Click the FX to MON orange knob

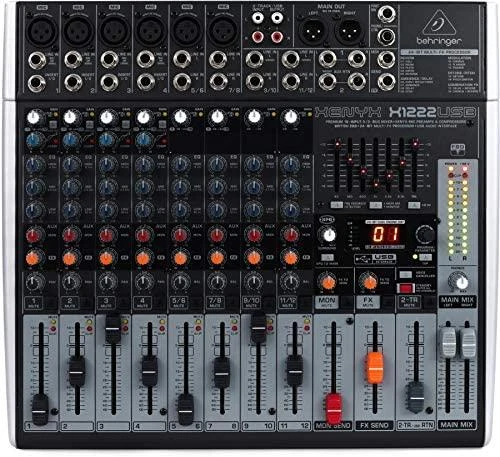[x=328, y=282]
